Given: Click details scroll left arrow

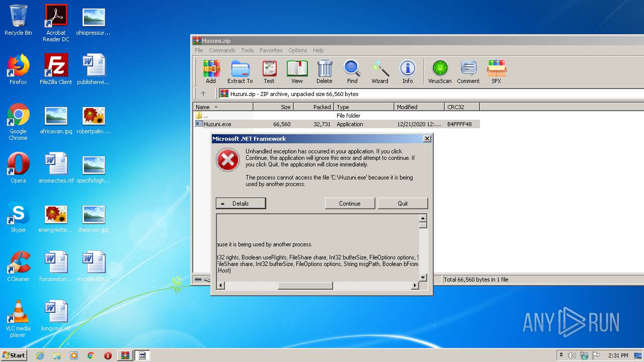Looking at the screenshot, I should 221,286.
